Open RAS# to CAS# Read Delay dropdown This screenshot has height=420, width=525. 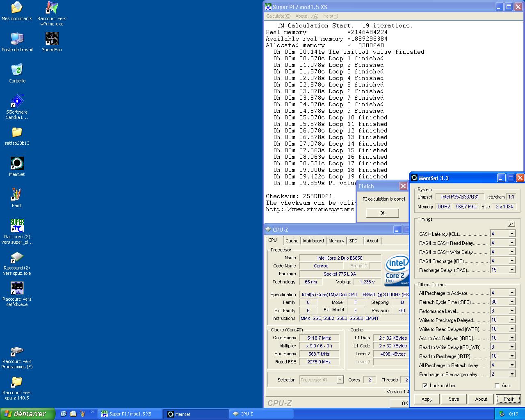[x=512, y=243]
